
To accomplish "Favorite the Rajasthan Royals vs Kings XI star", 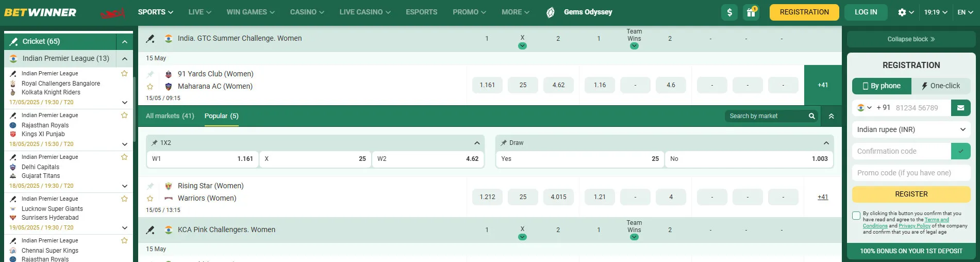I will (124, 115).
